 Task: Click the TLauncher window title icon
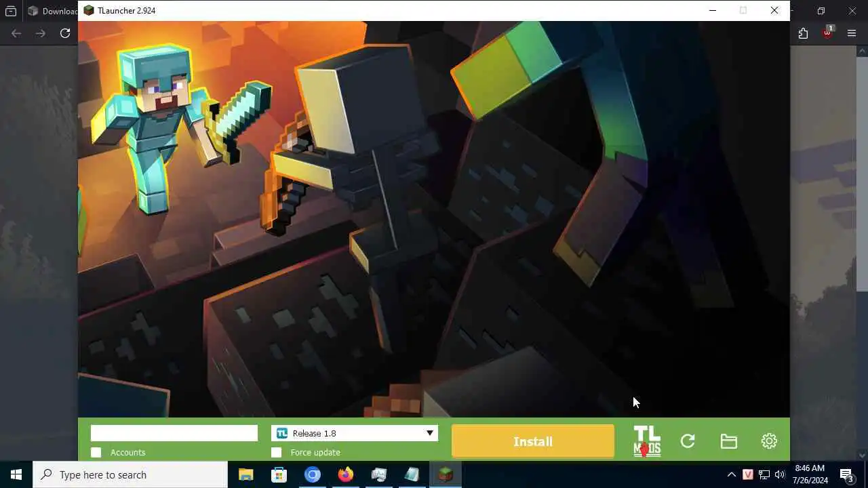(x=89, y=10)
